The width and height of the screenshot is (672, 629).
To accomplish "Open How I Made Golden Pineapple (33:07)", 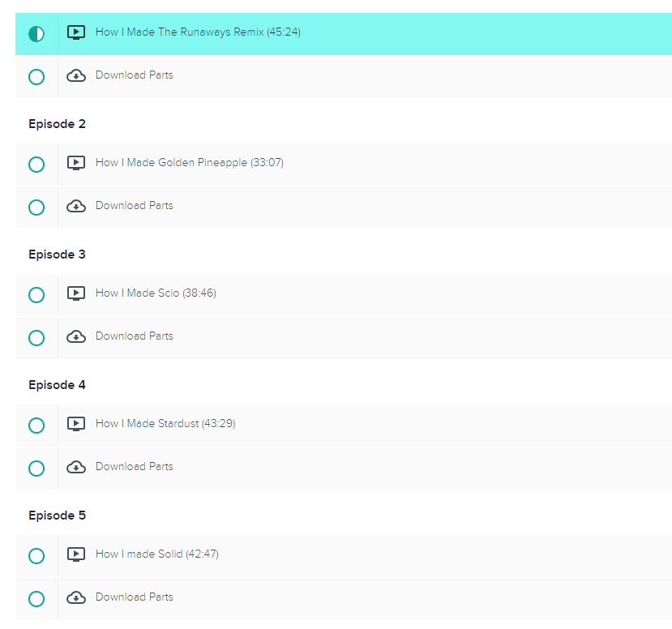I will pyautogui.click(x=190, y=163).
